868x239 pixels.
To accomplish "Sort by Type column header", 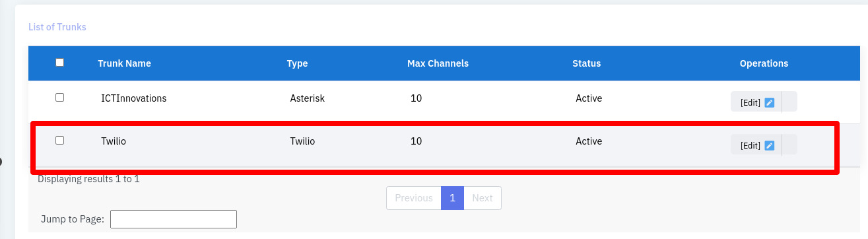I will pos(297,63).
